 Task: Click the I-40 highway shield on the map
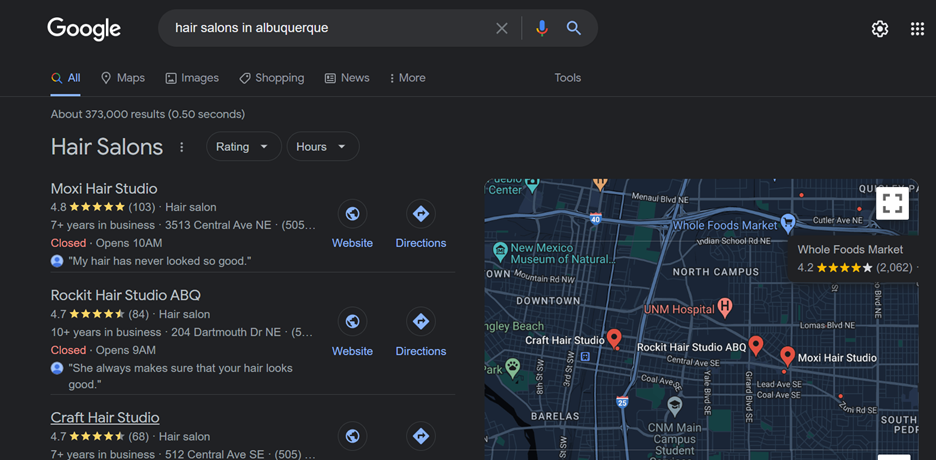(595, 218)
